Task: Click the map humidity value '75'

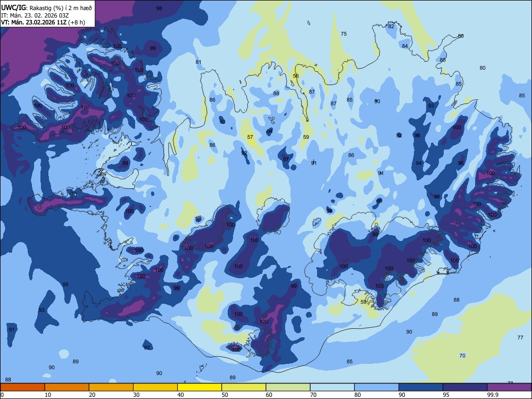Action: [x=344, y=34]
